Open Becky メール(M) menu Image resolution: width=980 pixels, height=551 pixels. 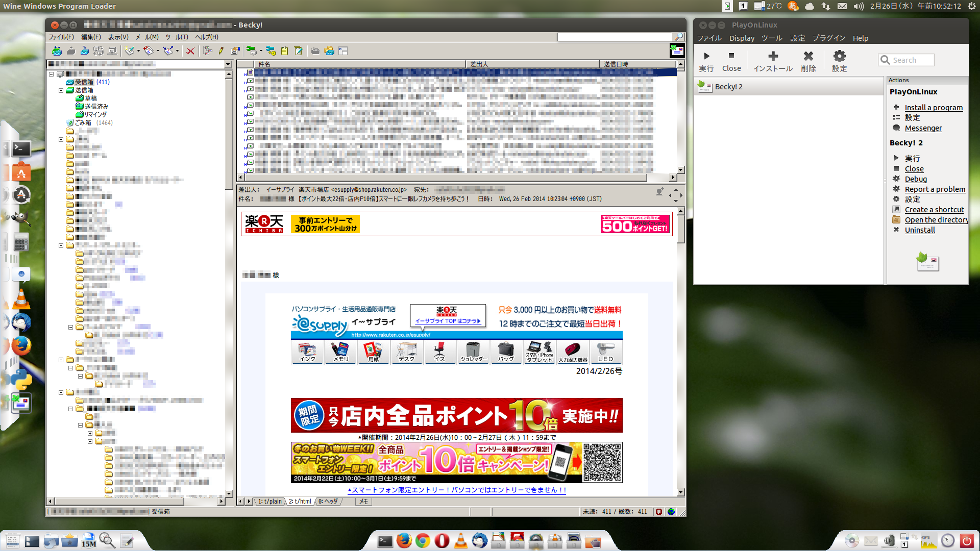coord(147,37)
